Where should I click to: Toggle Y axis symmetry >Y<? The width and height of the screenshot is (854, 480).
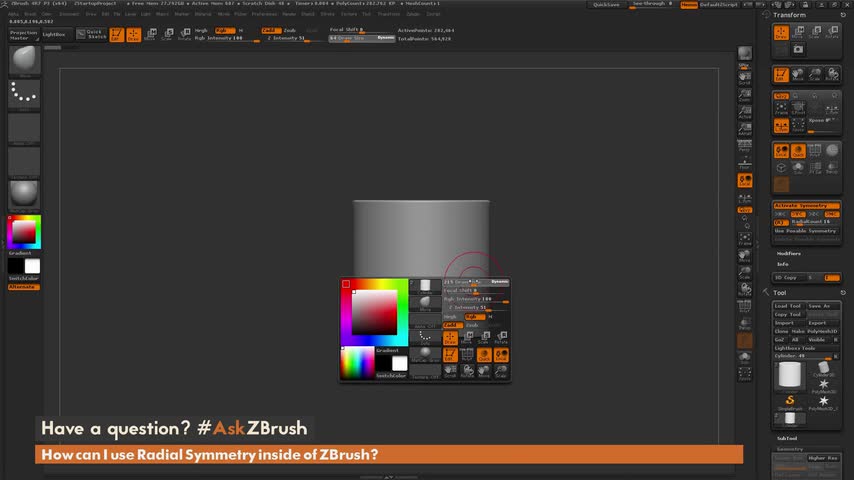tap(798, 214)
